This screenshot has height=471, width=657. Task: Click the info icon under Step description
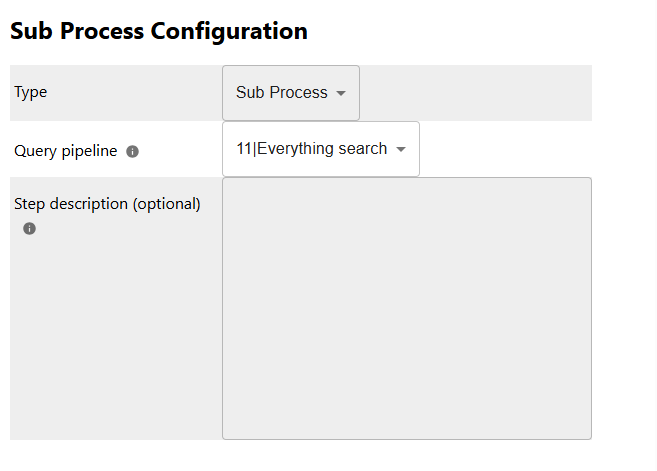coord(29,229)
